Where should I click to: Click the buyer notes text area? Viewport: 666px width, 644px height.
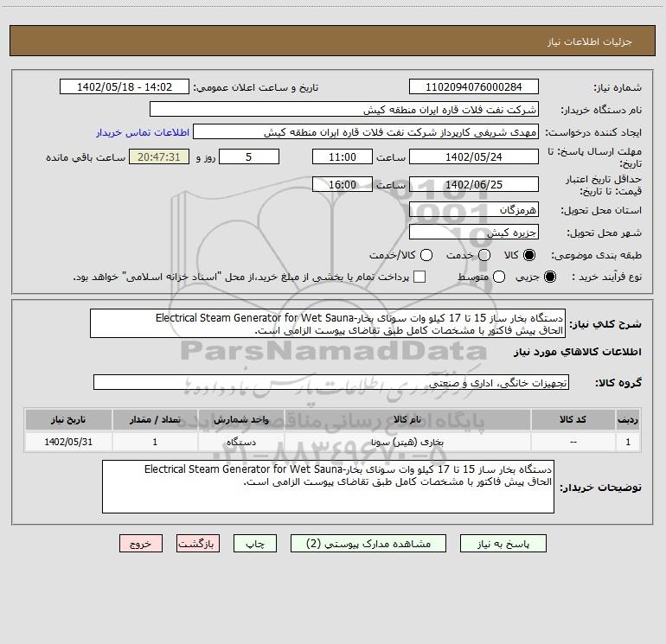328,487
